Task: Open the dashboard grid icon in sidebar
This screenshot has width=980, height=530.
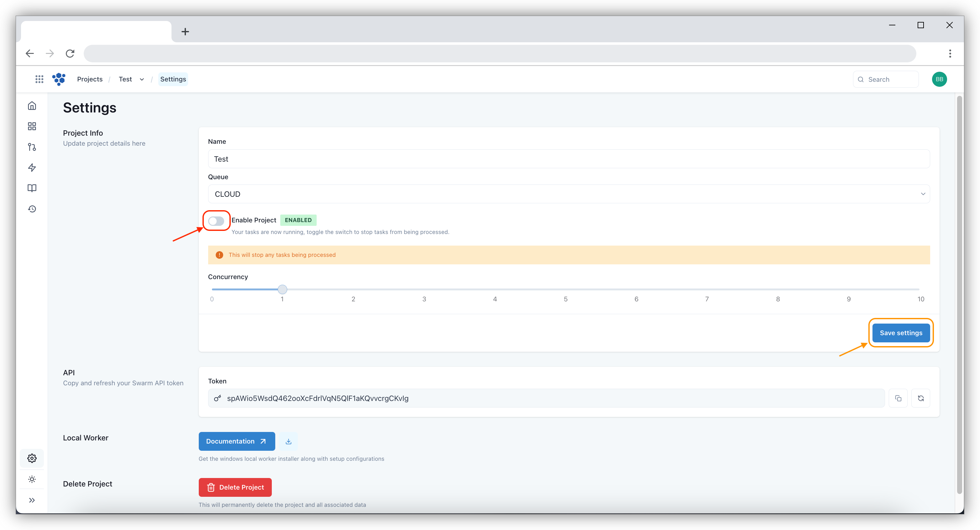Action: (32, 126)
